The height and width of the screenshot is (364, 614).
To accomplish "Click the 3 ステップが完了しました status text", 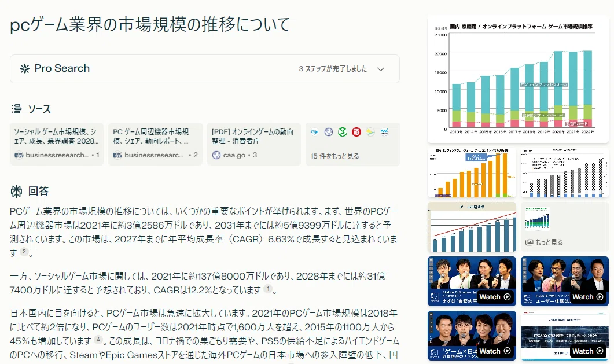I will pyautogui.click(x=333, y=69).
